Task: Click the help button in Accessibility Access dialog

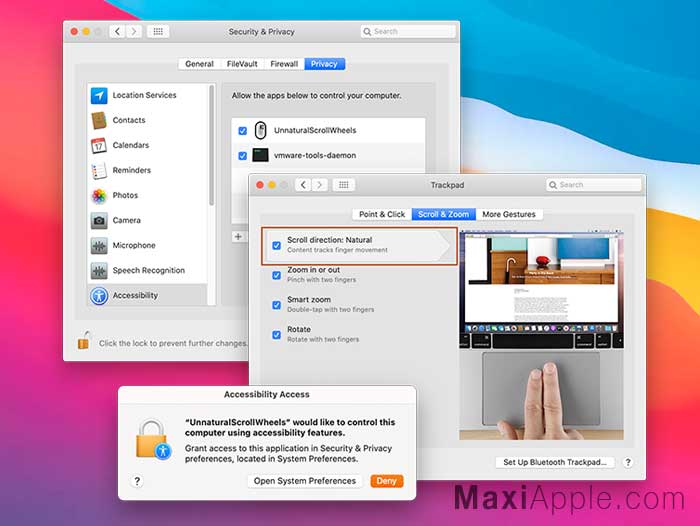Action: tap(137, 481)
